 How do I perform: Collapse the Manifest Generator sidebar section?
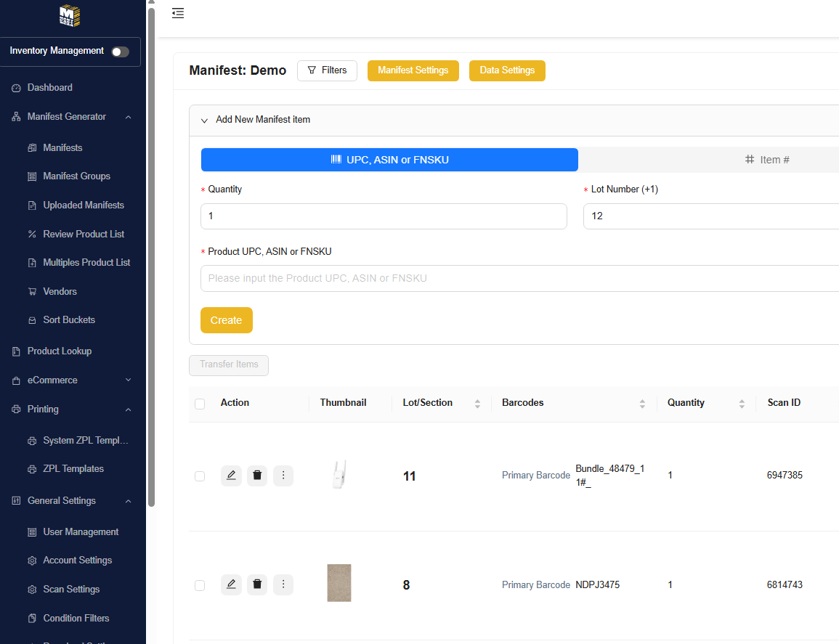pos(128,117)
